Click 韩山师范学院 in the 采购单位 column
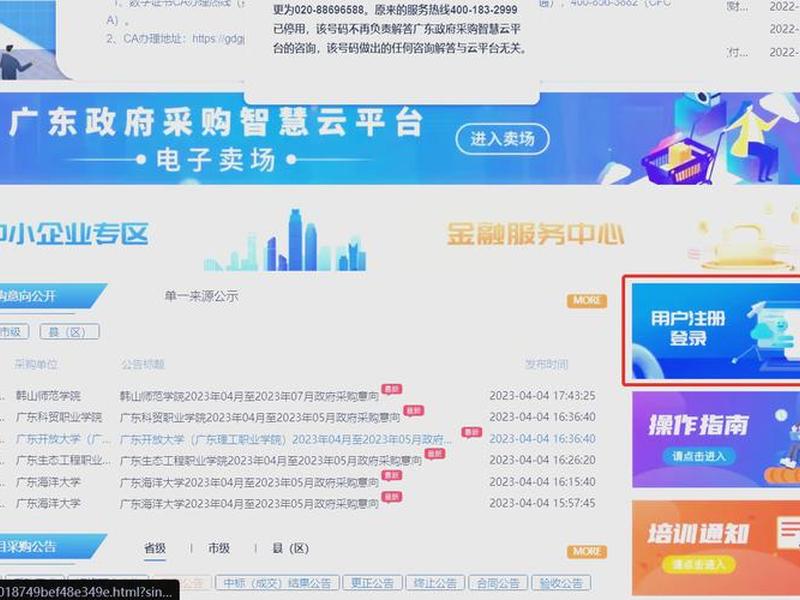The height and width of the screenshot is (600, 800). click(x=48, y=396)
